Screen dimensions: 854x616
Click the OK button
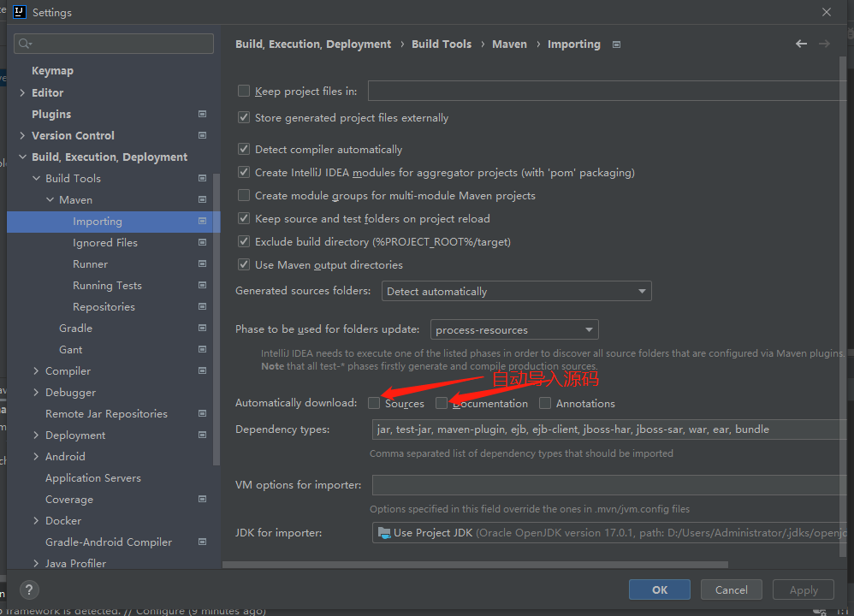[660, 589]
